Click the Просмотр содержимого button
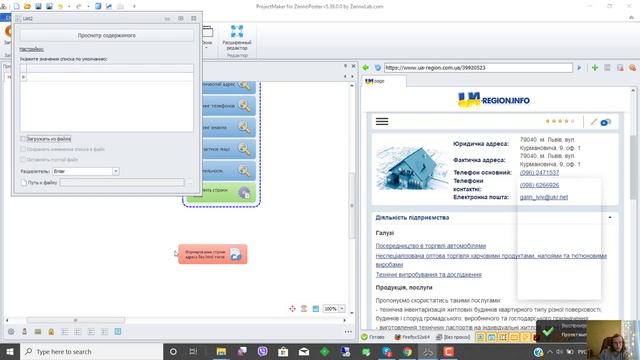The width and height of the screenshot is (640, 360). [x=107, y=36]
